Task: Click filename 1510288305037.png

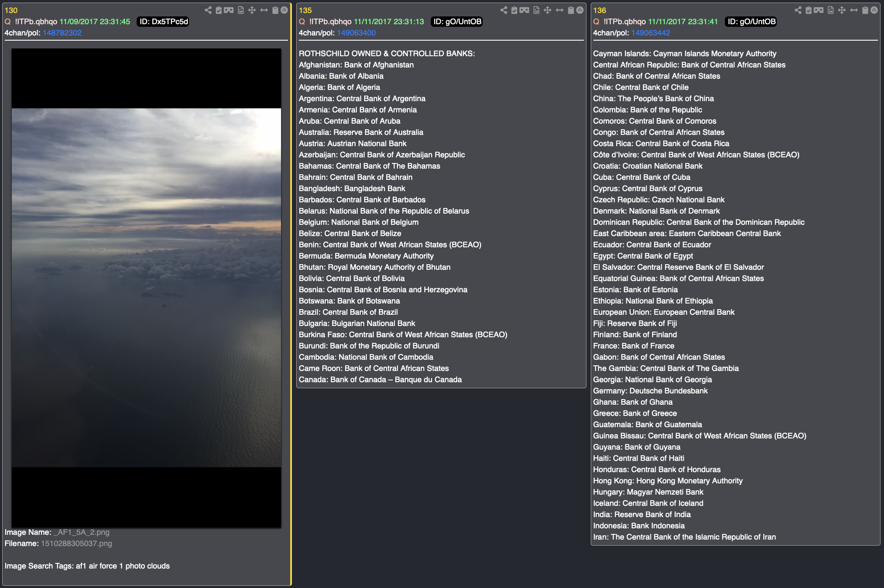Action: click(x=76, y=543)
